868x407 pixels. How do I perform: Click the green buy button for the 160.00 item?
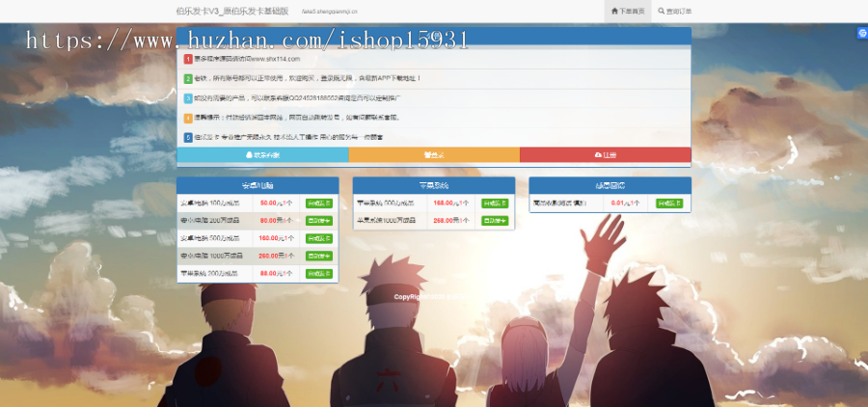[x=319, y=238]
